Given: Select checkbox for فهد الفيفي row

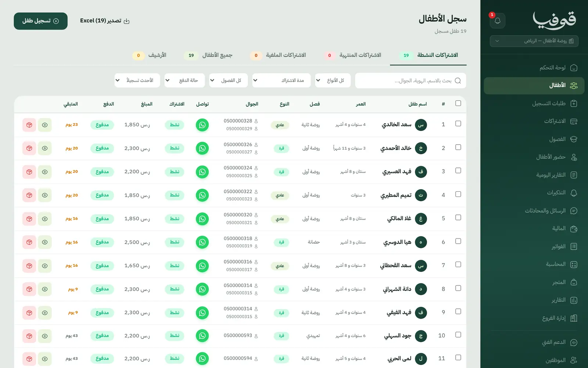Looking at the screenshot, I should coord(458,311).
